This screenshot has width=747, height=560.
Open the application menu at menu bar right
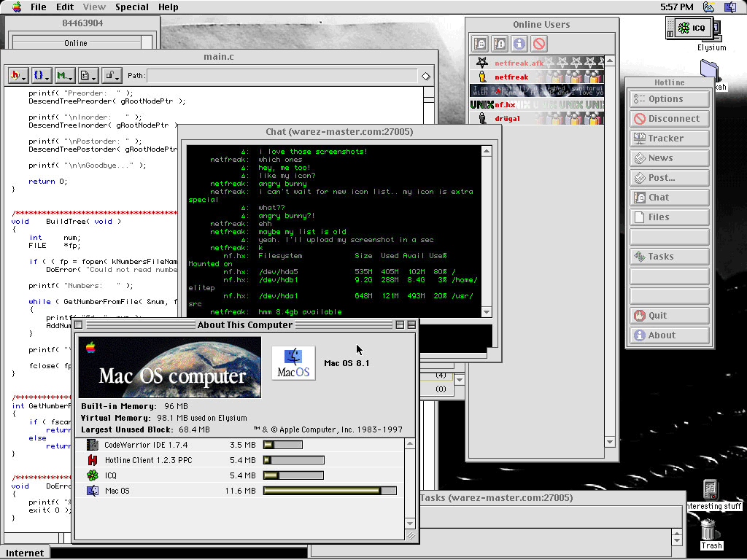[730, 7]
